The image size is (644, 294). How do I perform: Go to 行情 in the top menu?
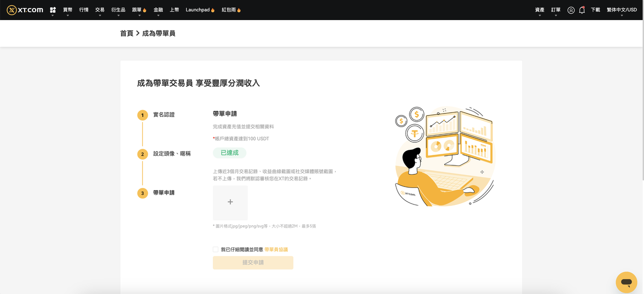[x=84, y=10]
